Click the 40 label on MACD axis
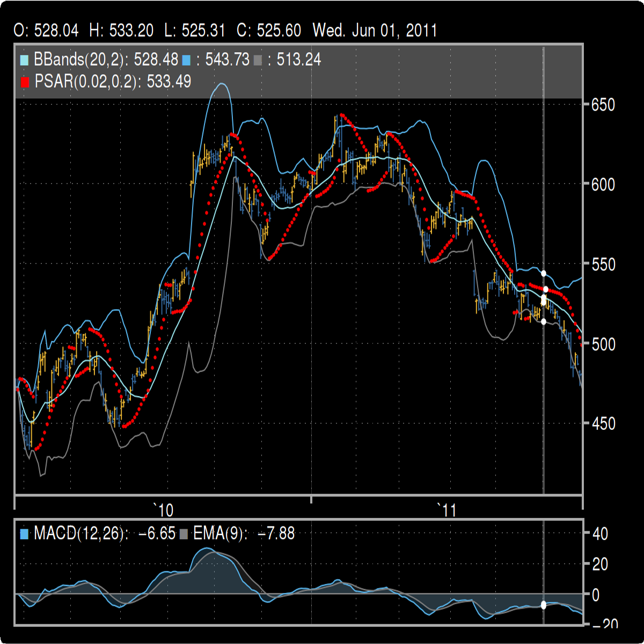Viewport: 644px width, 644px height. tap(601, 534)
